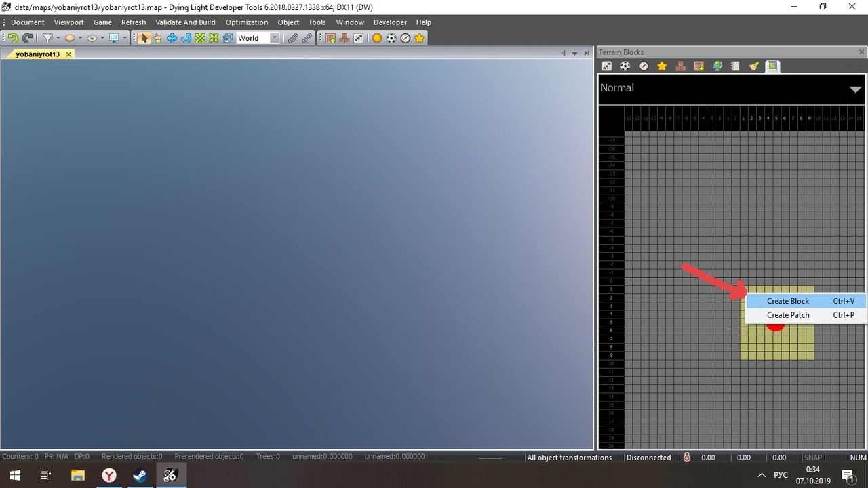The height and width of the screenshot is (488, 868).
Task: Click the green four-squares tool icon
Action: (214, 39)
